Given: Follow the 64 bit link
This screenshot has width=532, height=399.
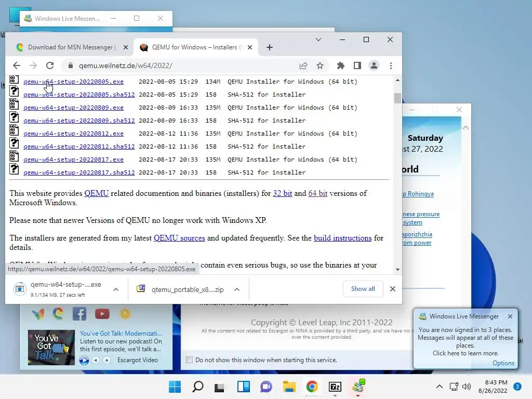Looking at the screenshot, I should 317,193.
